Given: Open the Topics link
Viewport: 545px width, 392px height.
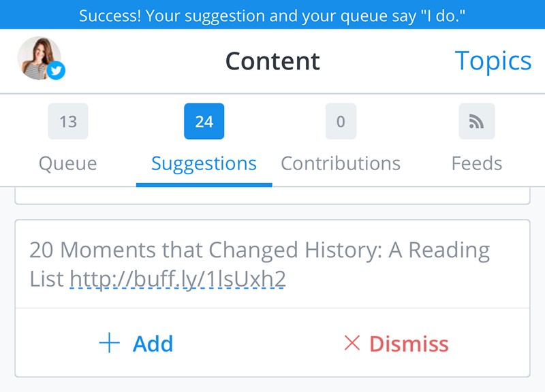Looking at the screenshot, I should (x=493, y=61).
